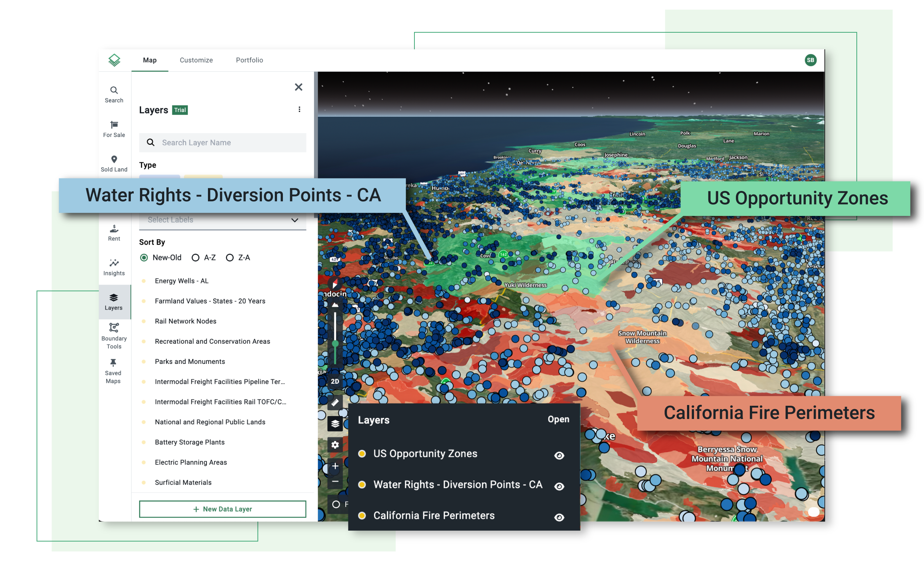Select Farmland Values - States - 20 Years
The image size is (924, 571).
click(210, 301)
